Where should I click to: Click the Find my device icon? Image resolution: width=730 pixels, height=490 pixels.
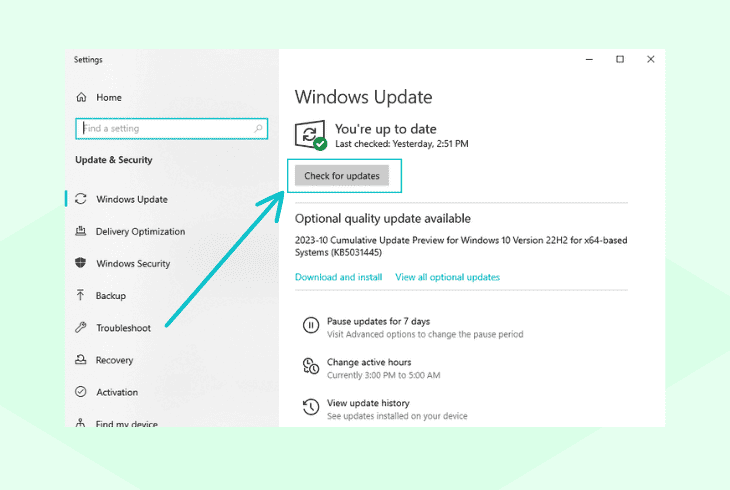(x=81, y=422)
